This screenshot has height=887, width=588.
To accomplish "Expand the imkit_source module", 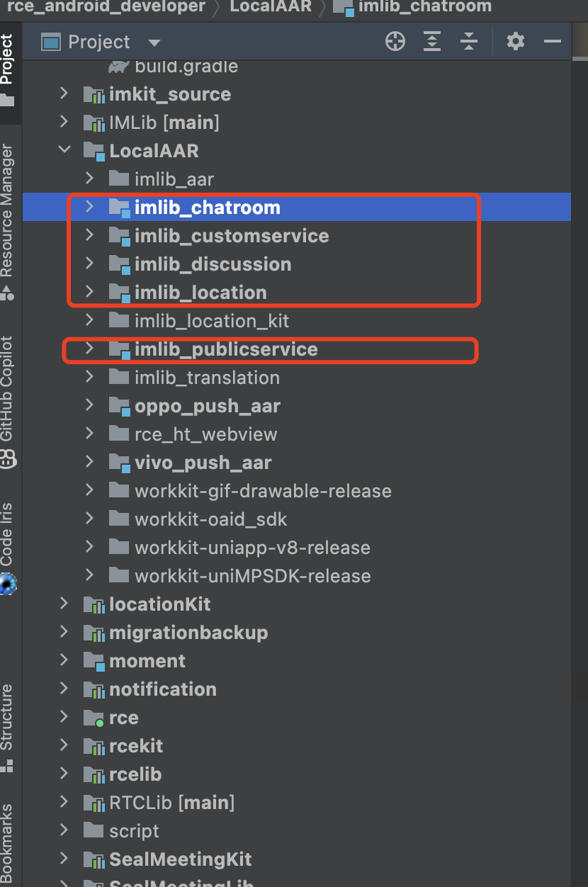I will tap(64, 94).
